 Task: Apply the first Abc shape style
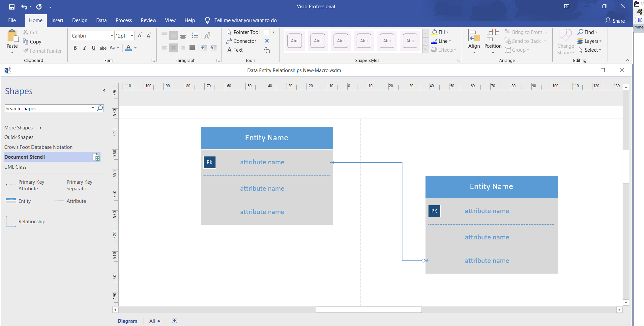pyautogui.click(x=295, y=41)
